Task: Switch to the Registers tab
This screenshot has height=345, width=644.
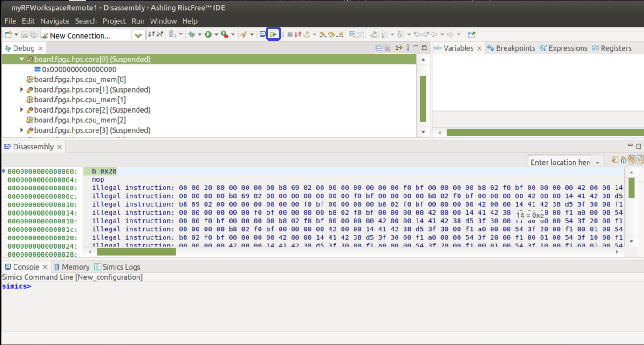Action: tap(611, 48)
